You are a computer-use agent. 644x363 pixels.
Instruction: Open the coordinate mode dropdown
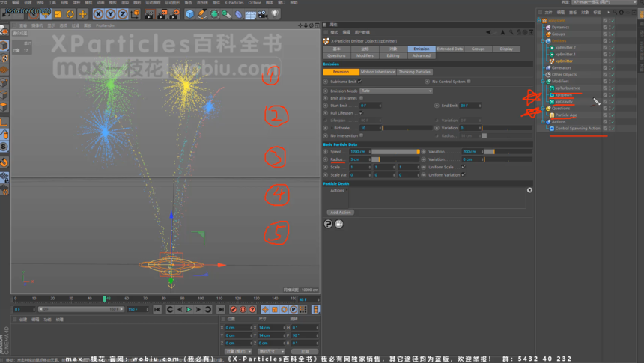pos(239,352)
